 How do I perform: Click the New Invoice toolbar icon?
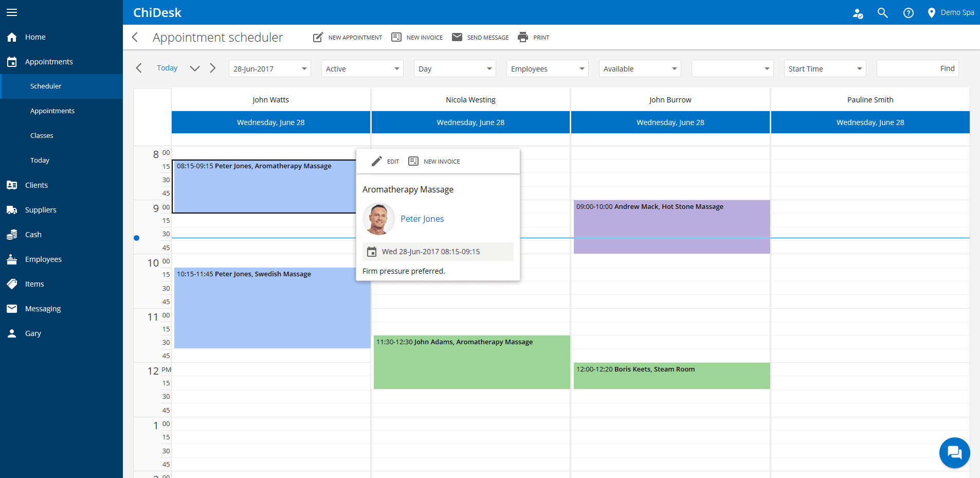(x=396, y=37)
